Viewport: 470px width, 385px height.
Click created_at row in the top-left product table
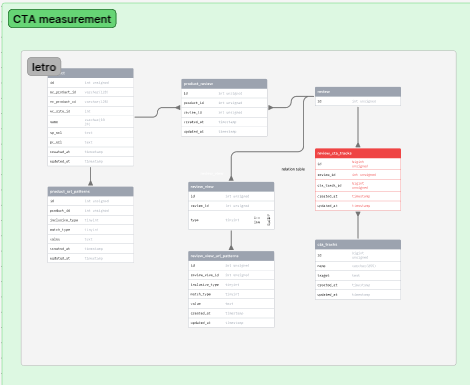[90, 152]
